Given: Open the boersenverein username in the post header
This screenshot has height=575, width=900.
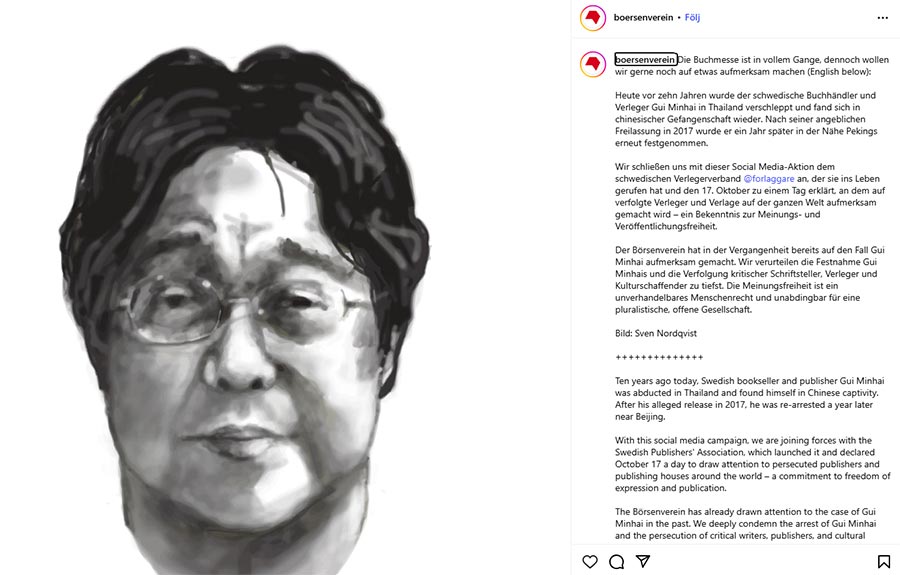Looking at the screenshot, I should pos(643,17).
